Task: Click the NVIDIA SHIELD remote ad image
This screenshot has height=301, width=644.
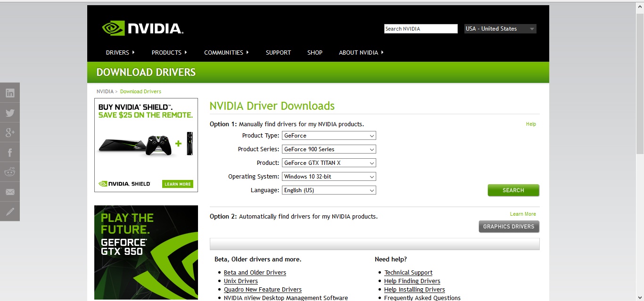Action: click(146, 145)
